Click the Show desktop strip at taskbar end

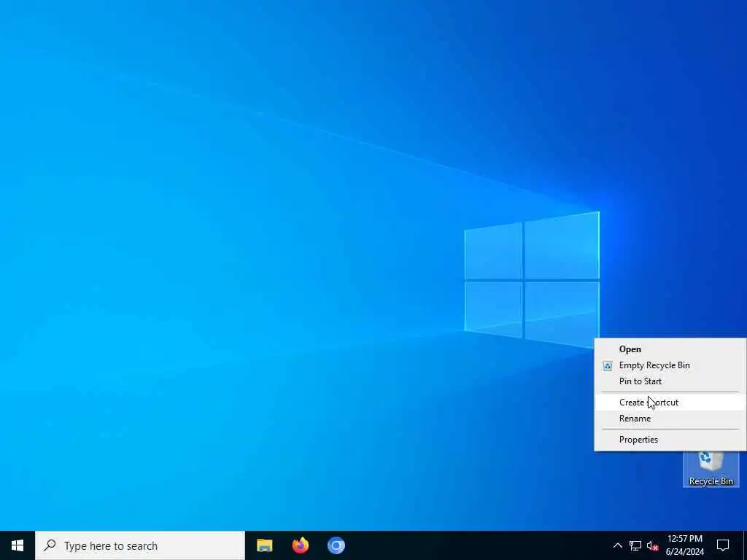coord(745,545)
